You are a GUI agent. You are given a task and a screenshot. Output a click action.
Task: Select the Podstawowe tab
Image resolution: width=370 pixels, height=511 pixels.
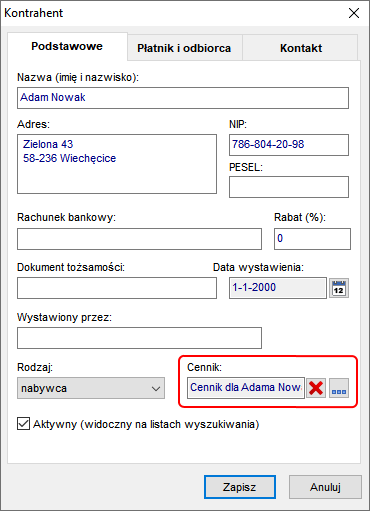tap(67, 46)
